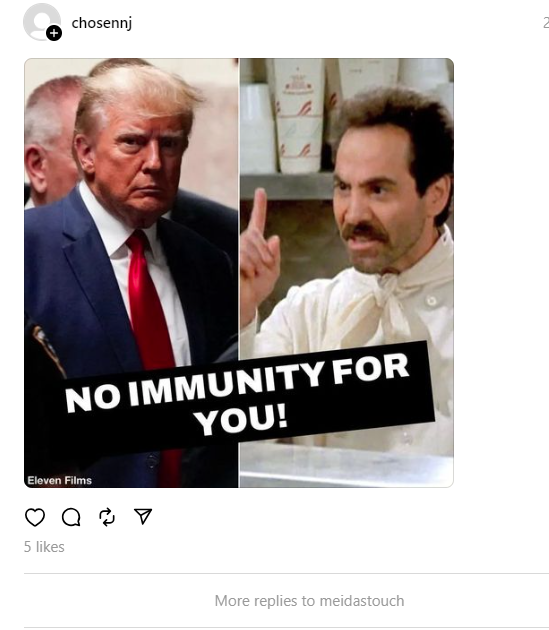
Task: Open the meme image in full view
Action: click(239, 273)
